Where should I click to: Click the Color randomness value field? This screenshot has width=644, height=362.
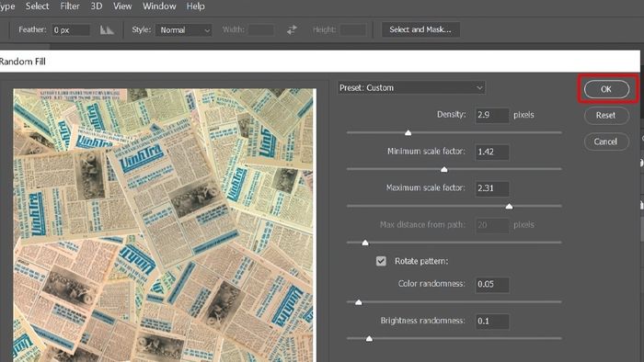point(492,284)
